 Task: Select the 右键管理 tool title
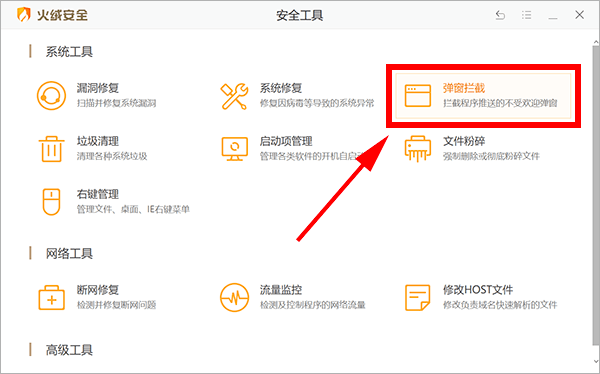coord(98,194)
